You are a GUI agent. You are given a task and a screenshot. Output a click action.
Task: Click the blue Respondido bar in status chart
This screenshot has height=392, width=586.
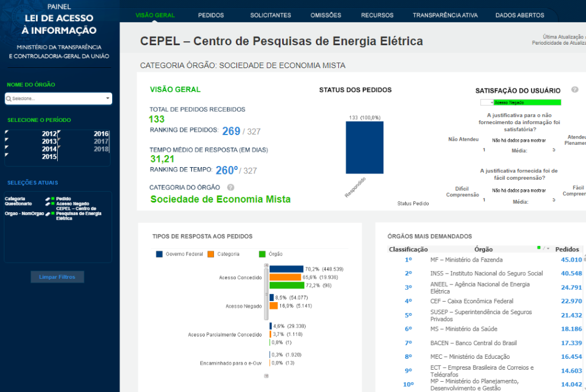tap(364, 147)
